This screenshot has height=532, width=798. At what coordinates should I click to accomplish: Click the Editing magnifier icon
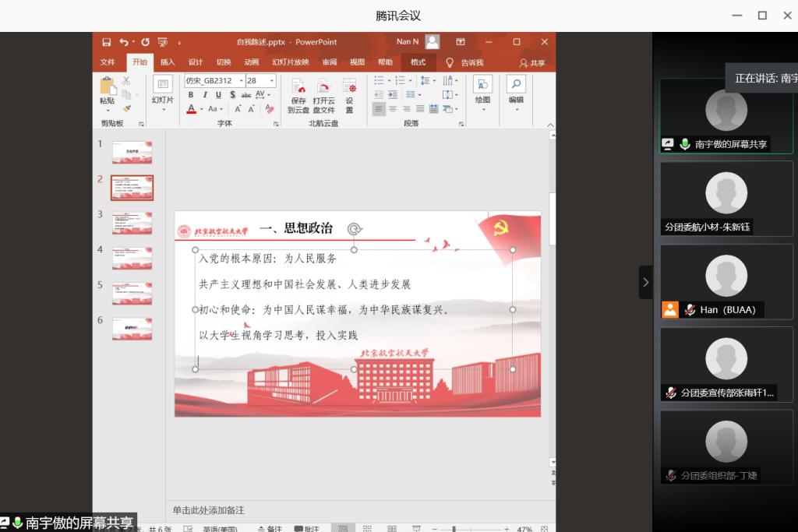(515, 85)
